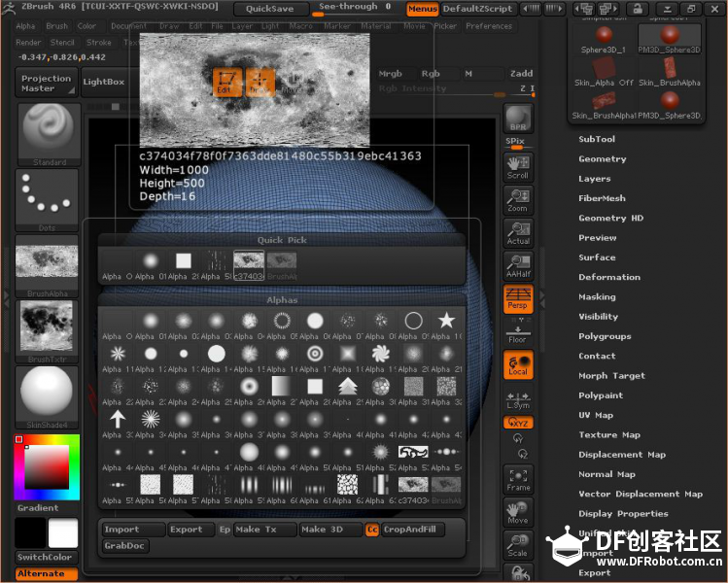
Task: Expand the Displacement Map section
Action: click(622, 455)
